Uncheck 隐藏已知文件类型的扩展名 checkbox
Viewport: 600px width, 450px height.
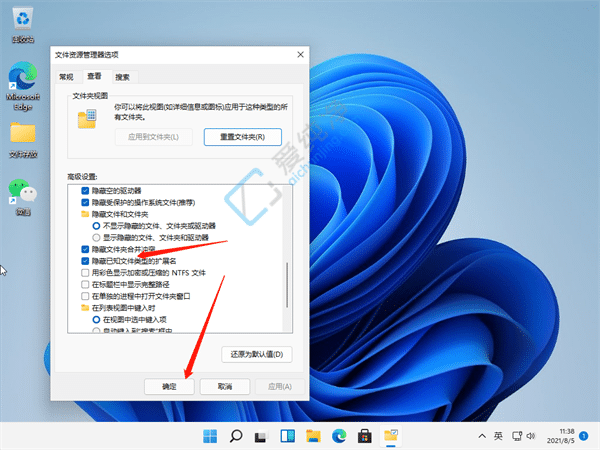click(85, 261)
